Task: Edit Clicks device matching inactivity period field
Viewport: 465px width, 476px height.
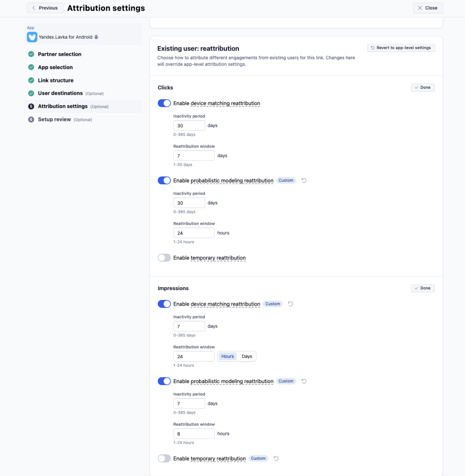Action: (189, 126)
